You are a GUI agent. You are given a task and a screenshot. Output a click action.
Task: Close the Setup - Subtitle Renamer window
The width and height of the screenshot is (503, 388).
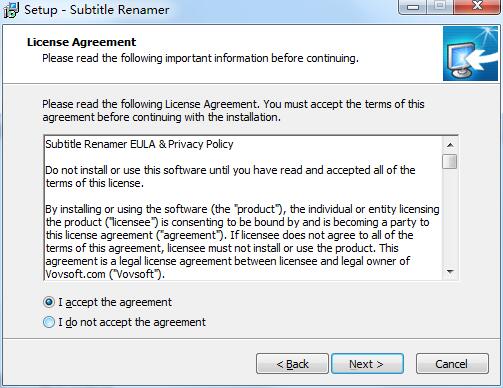click(x=477, y=7)
